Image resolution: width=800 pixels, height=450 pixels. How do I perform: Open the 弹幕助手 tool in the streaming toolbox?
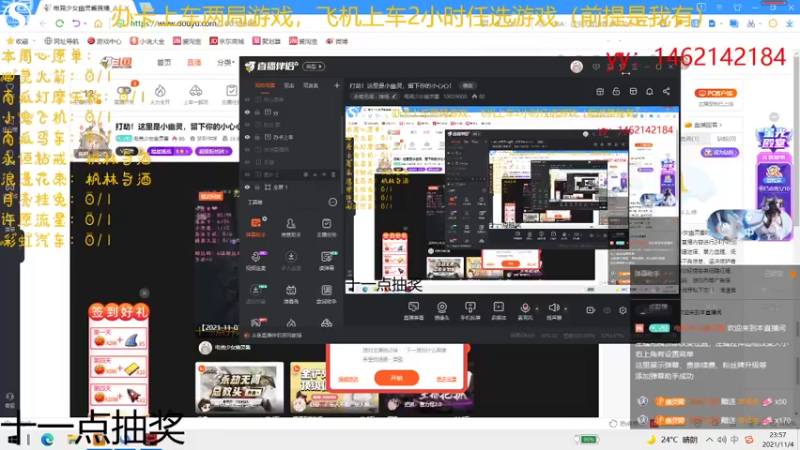256,227
